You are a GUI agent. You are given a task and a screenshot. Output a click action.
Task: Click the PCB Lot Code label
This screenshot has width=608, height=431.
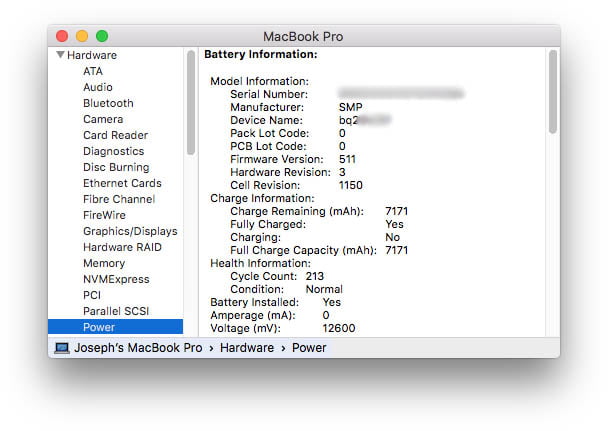point(268,147)
